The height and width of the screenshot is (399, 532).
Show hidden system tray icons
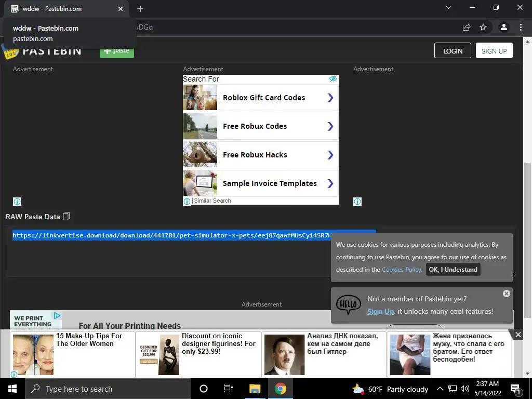(440, 389)
